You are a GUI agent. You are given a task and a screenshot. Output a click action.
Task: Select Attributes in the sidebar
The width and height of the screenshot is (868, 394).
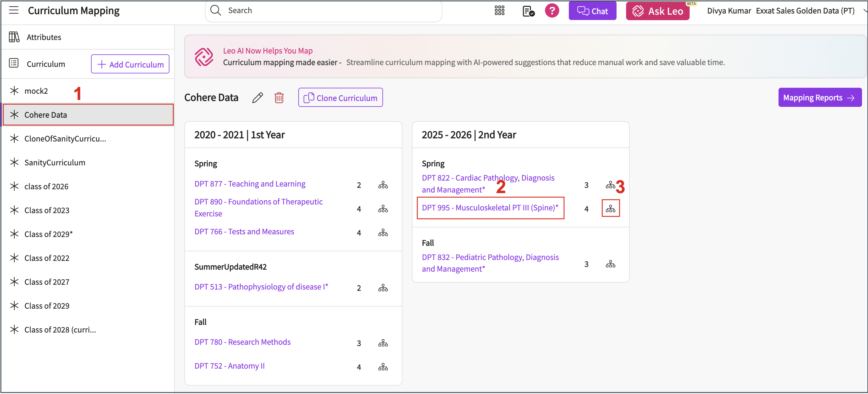point(44,37)
